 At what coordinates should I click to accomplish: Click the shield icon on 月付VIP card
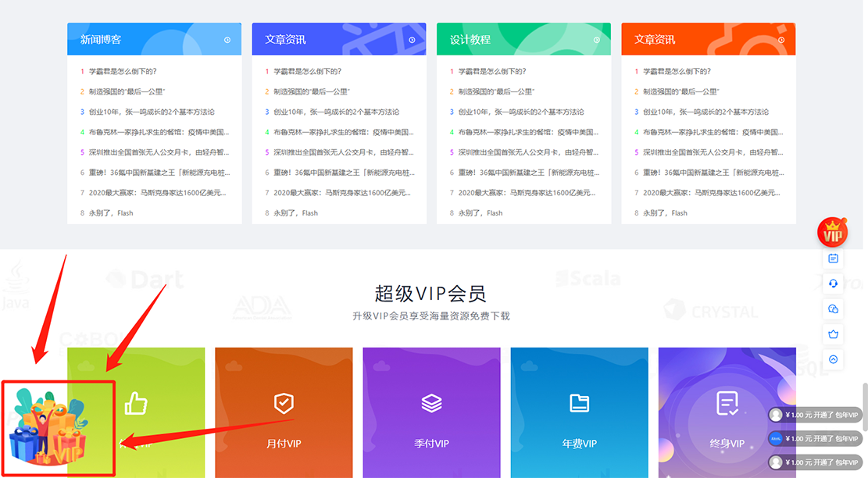284,403
